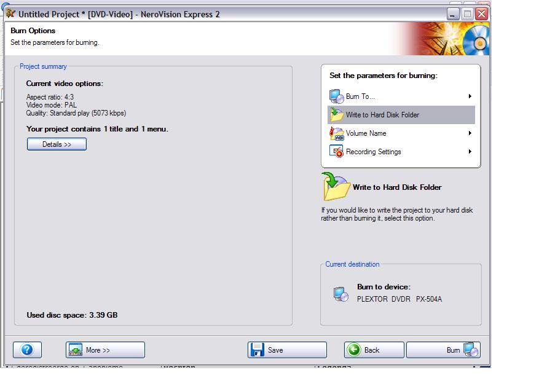Click the Volume Name label icon
This screenshot has height=392, width=539.
[337, 133]
